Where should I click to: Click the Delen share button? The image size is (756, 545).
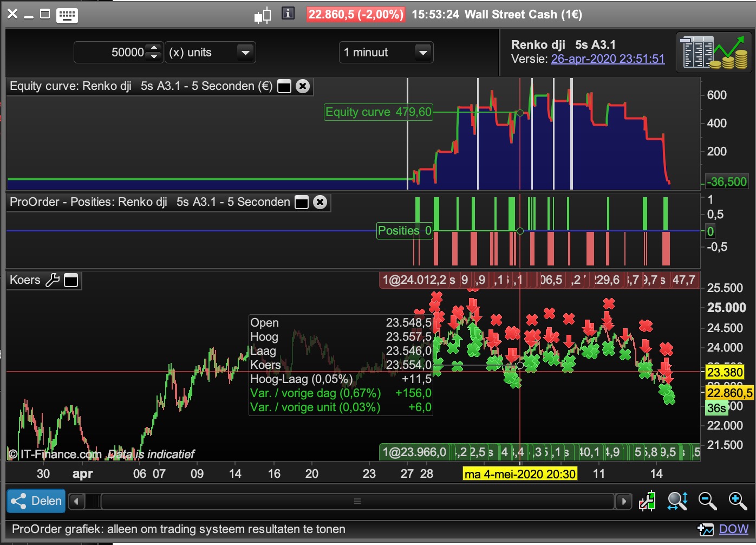pyautogui.click(x=36, y=501)
